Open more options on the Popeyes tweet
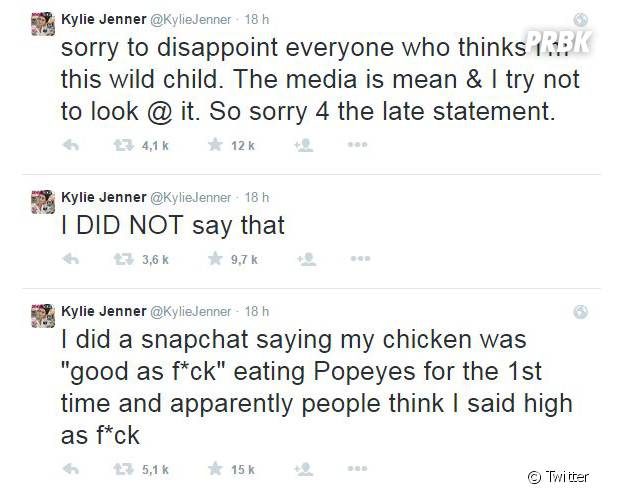This screenshot has height=492, width=624. pos(357,469)
